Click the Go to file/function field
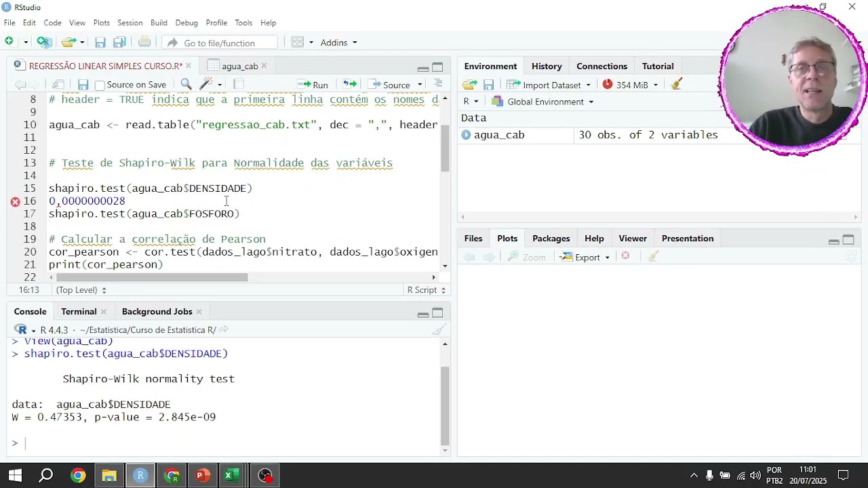The image size is (868, 488). pos(220,43)
